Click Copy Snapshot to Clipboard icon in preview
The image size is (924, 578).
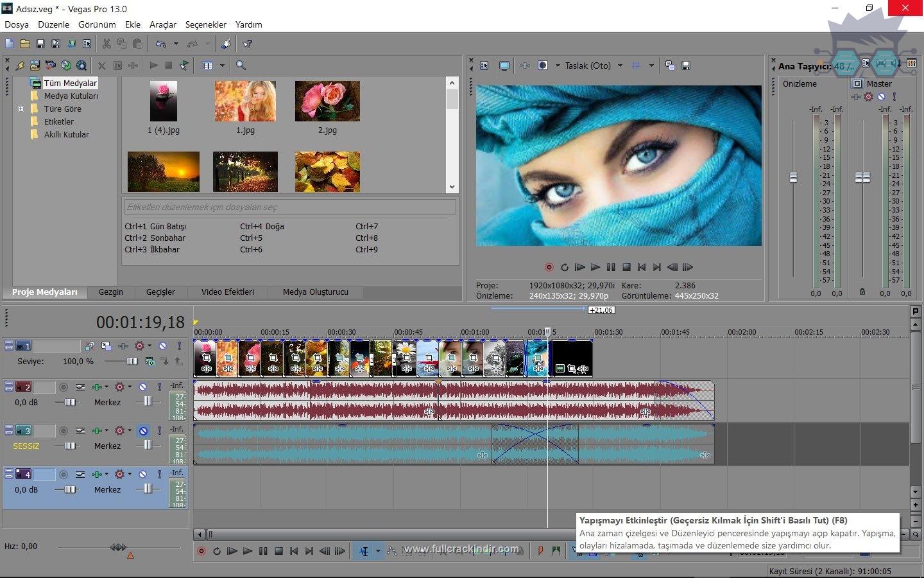(x=670, y=66)
